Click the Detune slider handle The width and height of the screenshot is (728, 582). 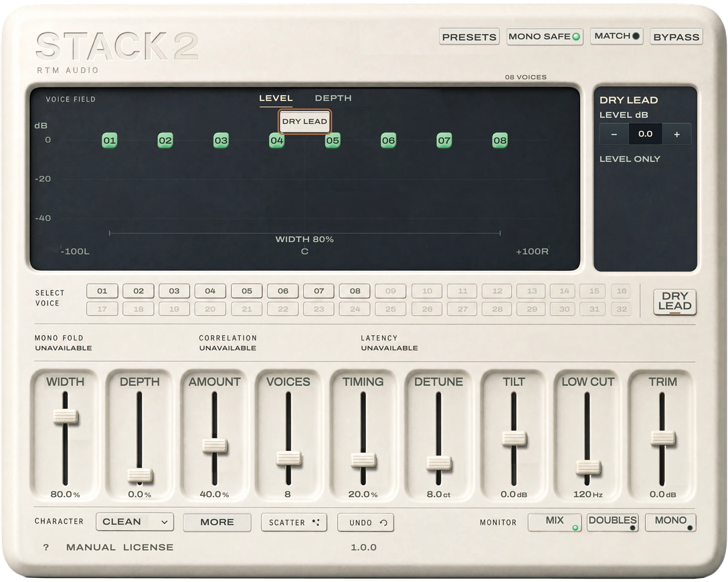pos(438,463)
